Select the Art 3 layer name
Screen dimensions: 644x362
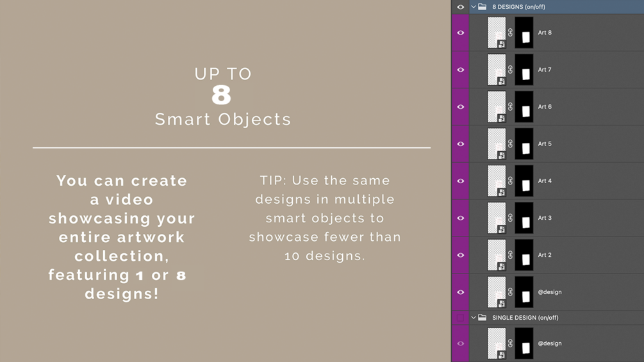click(545, 218)
